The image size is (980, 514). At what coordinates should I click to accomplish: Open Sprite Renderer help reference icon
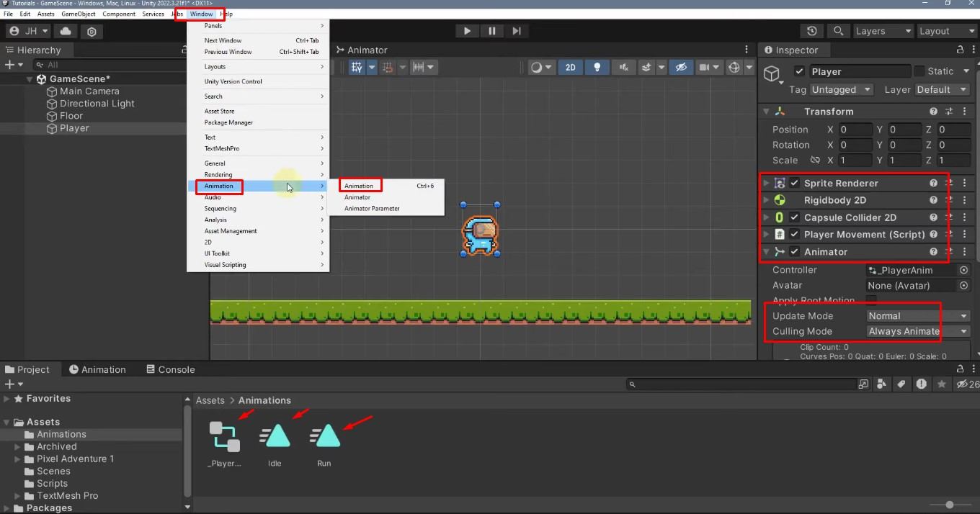pyautogui.click(x=933, y=183)
